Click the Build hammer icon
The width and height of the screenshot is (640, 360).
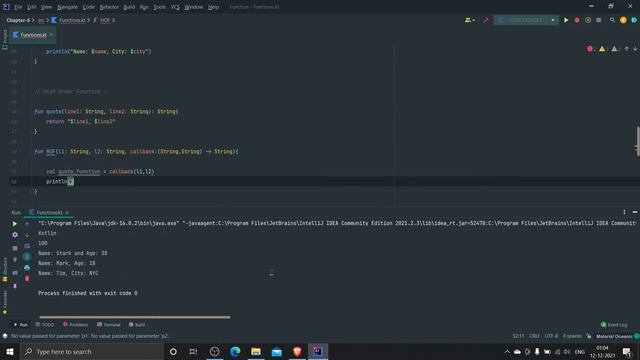click(486, 20)
